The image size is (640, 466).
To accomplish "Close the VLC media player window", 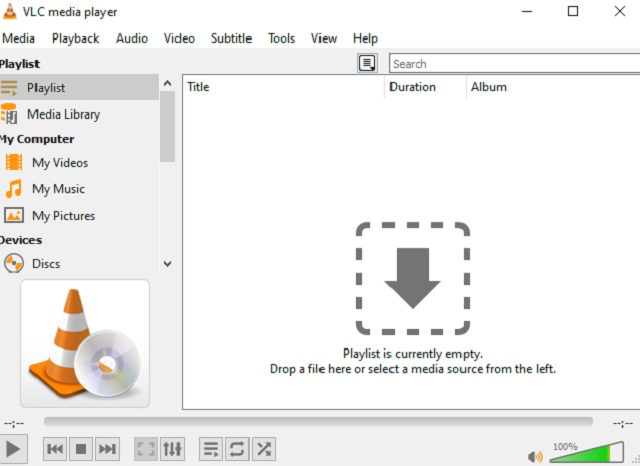I will tap(620, 11).
